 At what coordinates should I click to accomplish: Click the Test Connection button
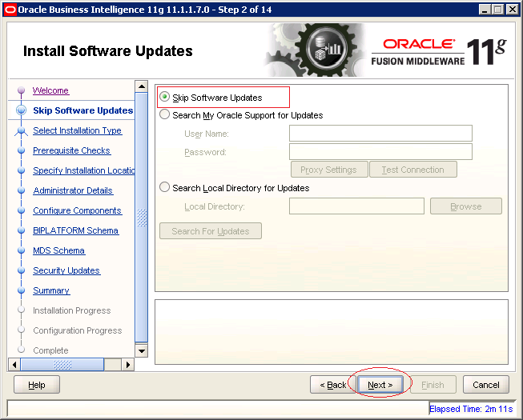tap(413, 170)
